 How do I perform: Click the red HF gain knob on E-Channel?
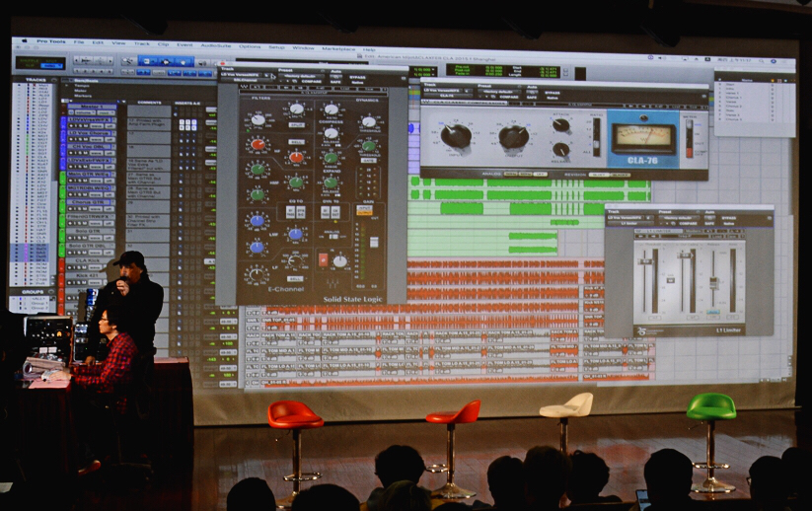click(x=258, y=144)
